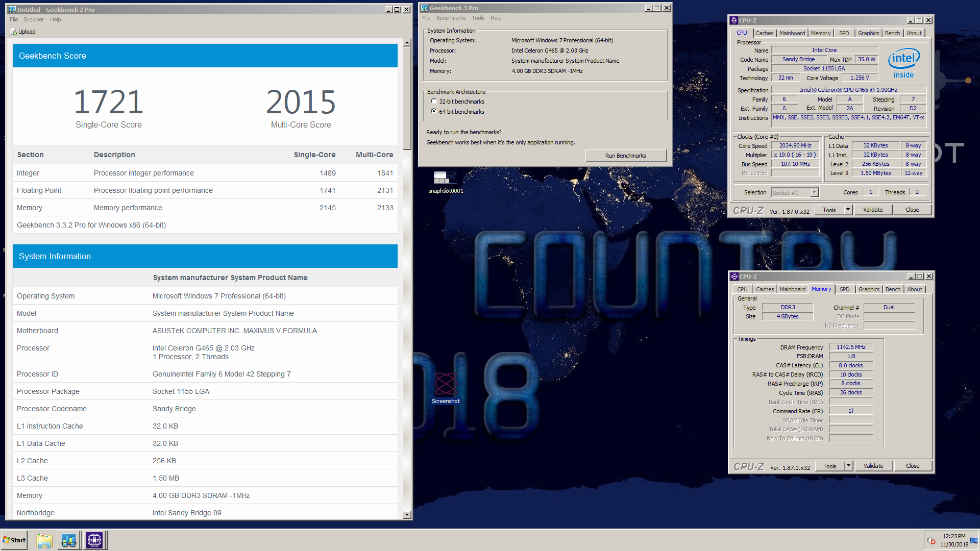Switch to Mainboard tab in bottom CPU-Z
The width and height of the screenshot is (980, 551).
pos(793,289)
